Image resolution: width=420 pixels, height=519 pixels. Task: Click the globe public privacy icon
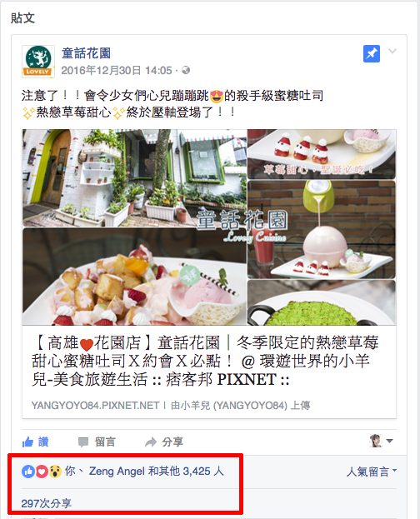186,70
